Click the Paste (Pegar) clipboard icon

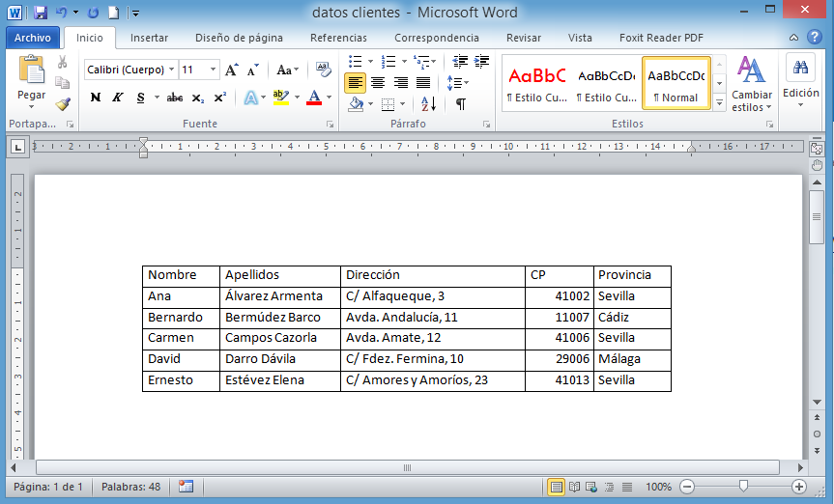coord(31,70)
